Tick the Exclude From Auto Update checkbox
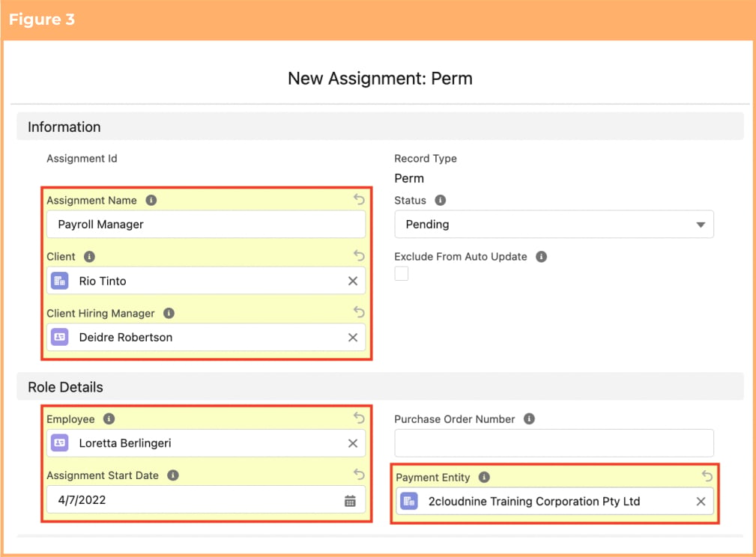This screenshot has width=756, height=557. pyautogui.click(x=401, y=273)
